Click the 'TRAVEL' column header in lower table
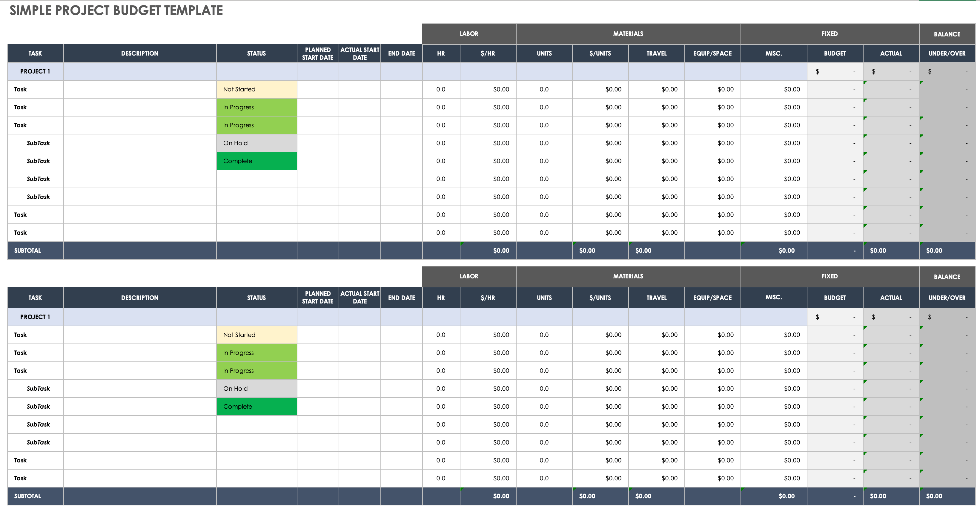Screen dimensions: 980x509 (x=657, y=298)
